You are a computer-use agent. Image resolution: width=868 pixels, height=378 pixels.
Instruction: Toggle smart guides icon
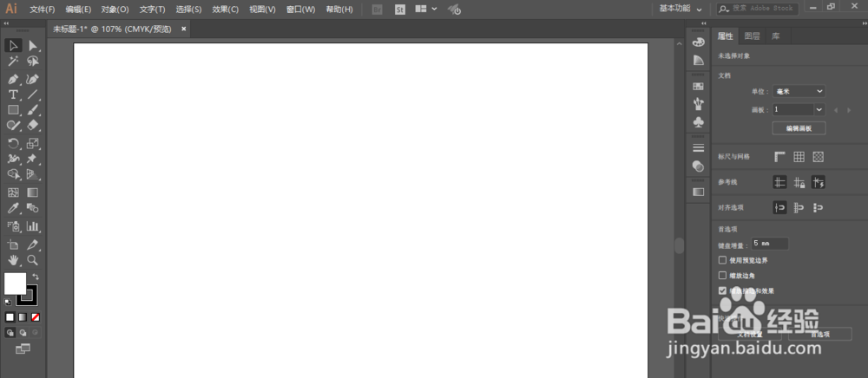[x=819, y=182]
